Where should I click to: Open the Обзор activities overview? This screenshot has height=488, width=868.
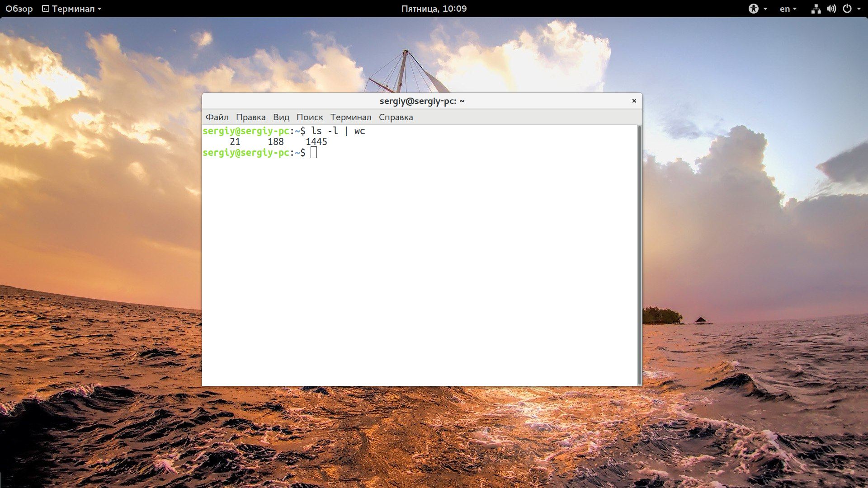click(x=19, y=9)
